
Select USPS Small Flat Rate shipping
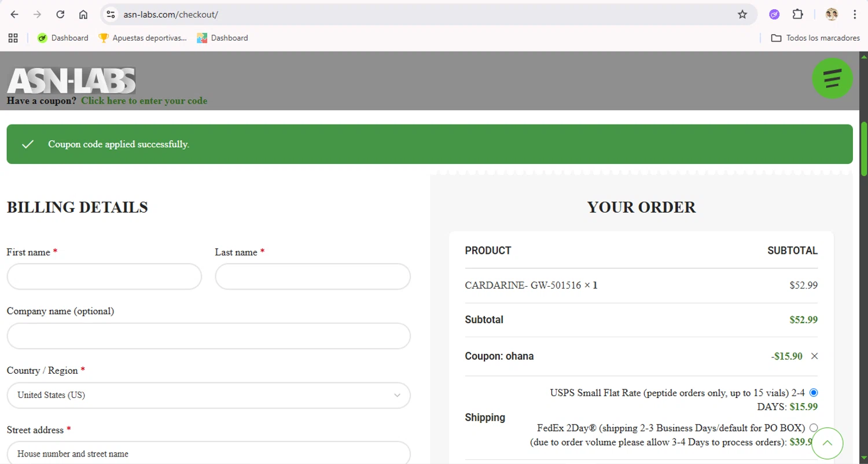pos(814,392)
